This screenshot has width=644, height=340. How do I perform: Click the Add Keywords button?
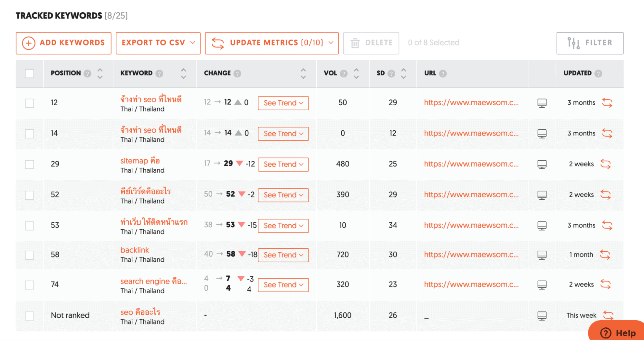[63, 43]
